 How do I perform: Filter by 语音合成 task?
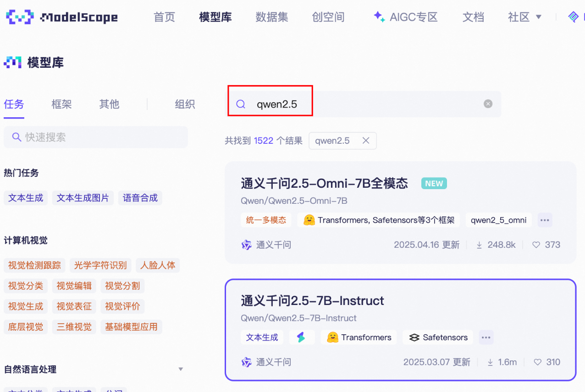coord(140,198)
